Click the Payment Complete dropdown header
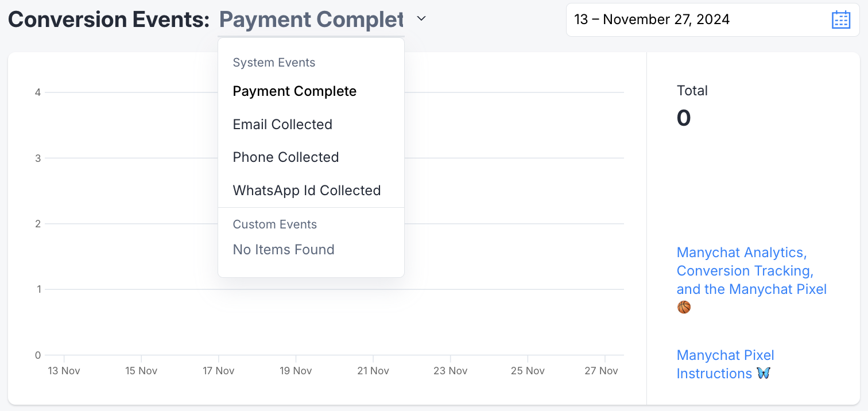868x411 pixels. (312, 20)
